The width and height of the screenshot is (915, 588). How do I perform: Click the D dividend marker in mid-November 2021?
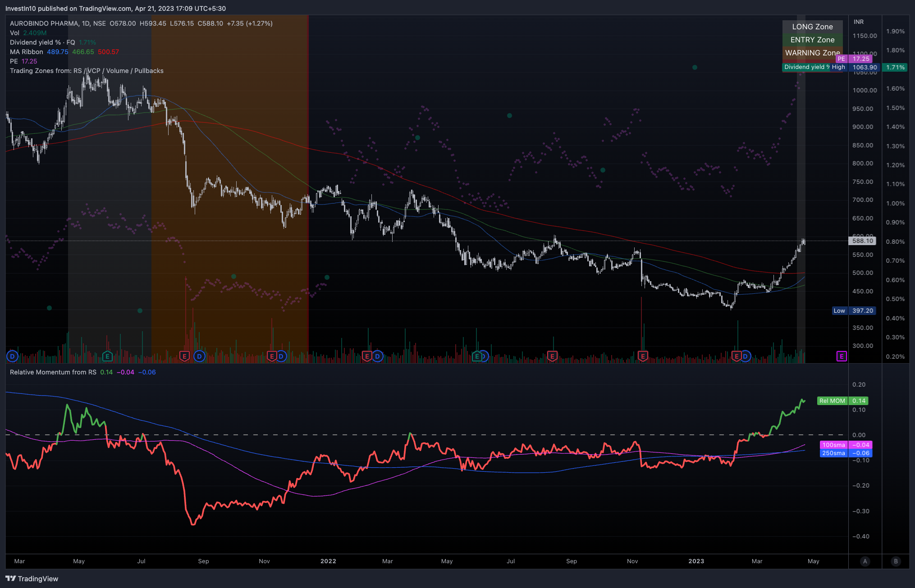tap(281, 356)
